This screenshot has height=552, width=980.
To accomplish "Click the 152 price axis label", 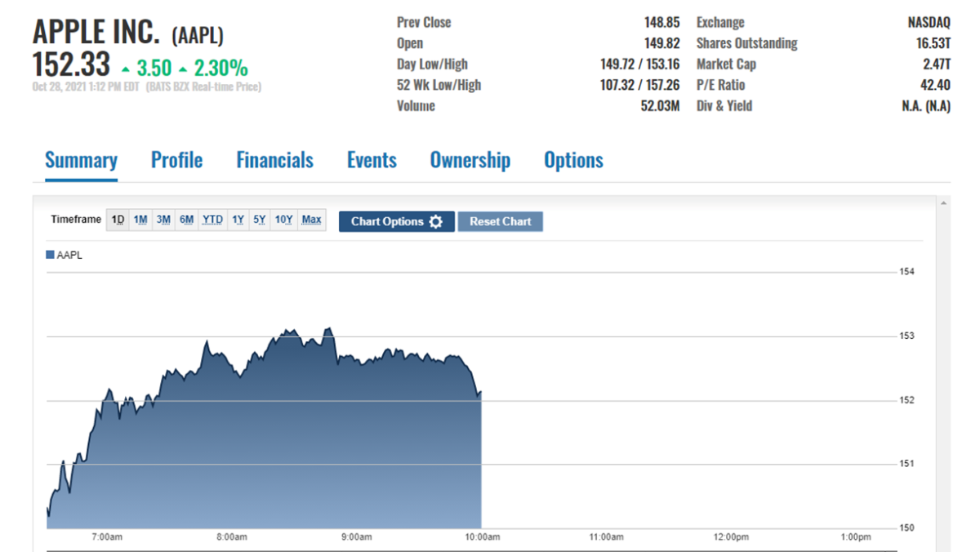I will point(907,400).
